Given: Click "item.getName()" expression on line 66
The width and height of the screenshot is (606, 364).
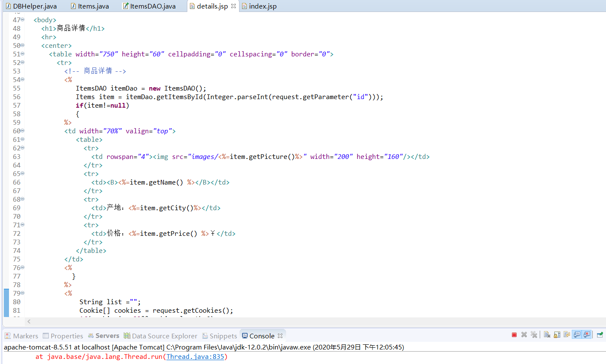Looking at the screenshot, I should 157,182.
